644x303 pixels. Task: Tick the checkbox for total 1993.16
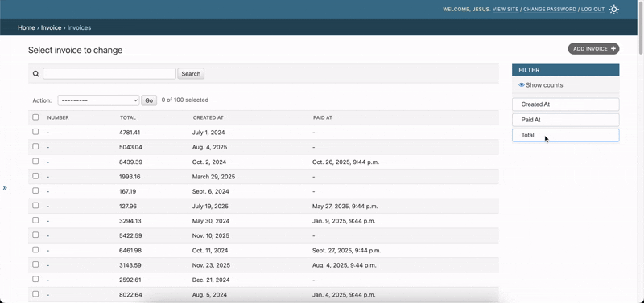click(35, 176)
